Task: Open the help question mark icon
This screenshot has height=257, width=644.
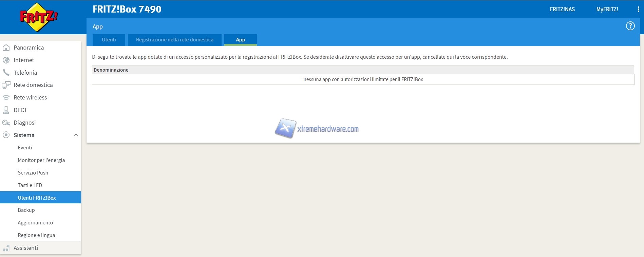Action: (630, 26)
